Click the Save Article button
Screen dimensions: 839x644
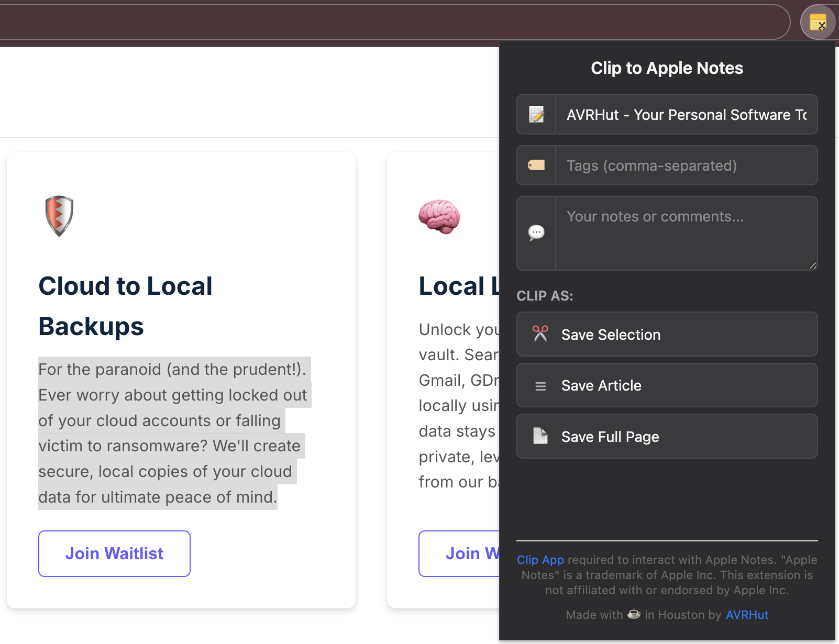click(x=667, y=385)
